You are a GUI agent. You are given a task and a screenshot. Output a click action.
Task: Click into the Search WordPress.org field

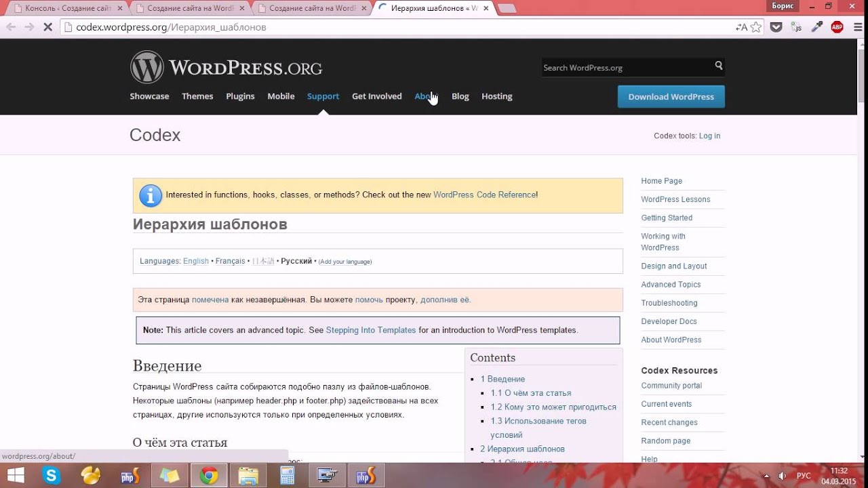(627, 67)
